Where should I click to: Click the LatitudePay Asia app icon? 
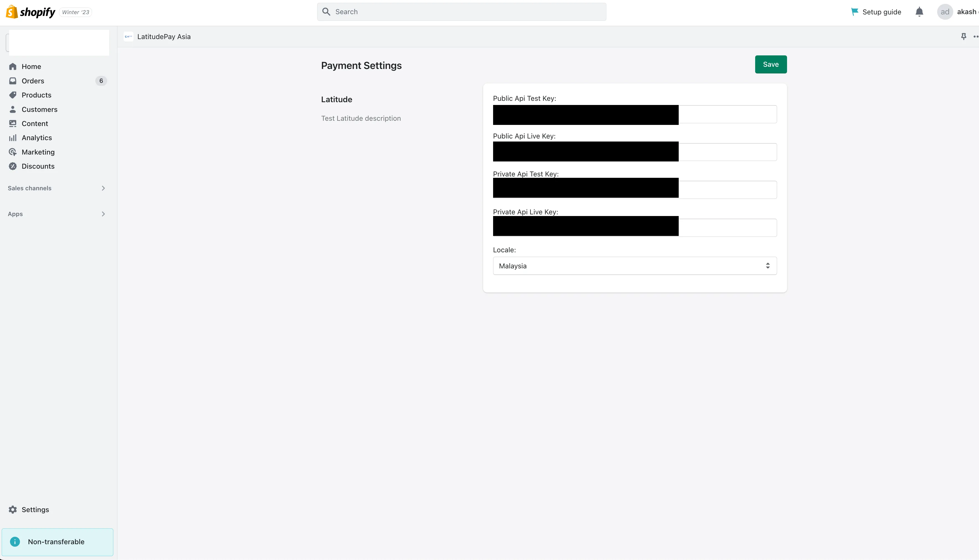coord(129,37)
